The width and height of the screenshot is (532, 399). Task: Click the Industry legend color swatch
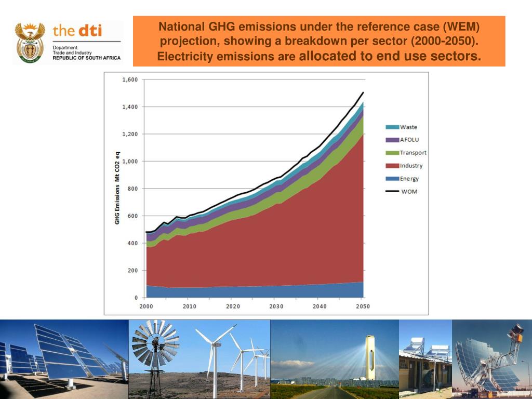point(392,166)
